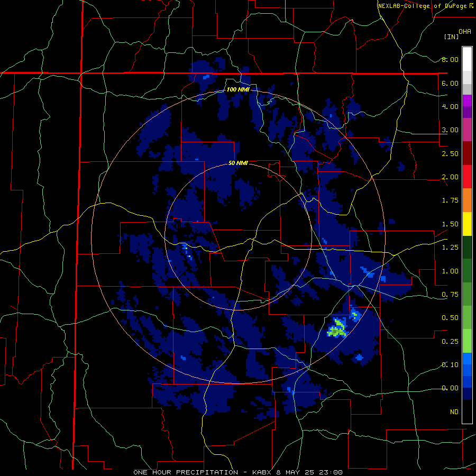
Task: Click the 50 NMI range ring label
Action: tap(238, 163)
